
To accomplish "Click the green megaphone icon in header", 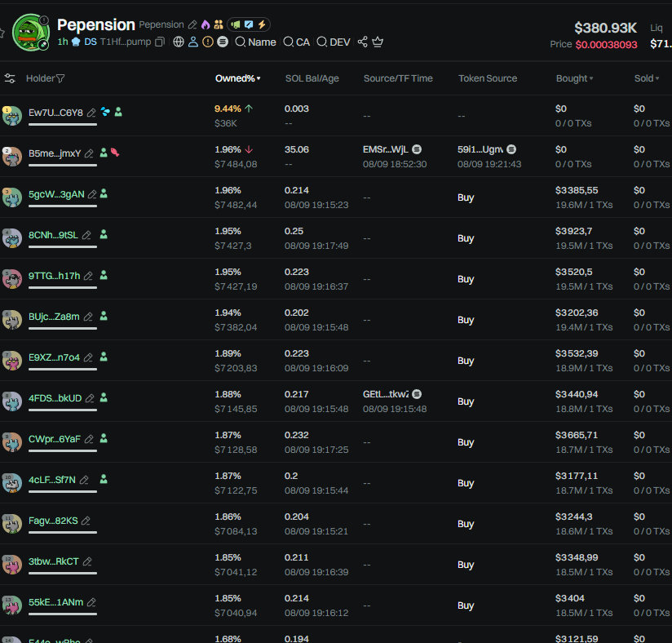I will pos(236,24).
